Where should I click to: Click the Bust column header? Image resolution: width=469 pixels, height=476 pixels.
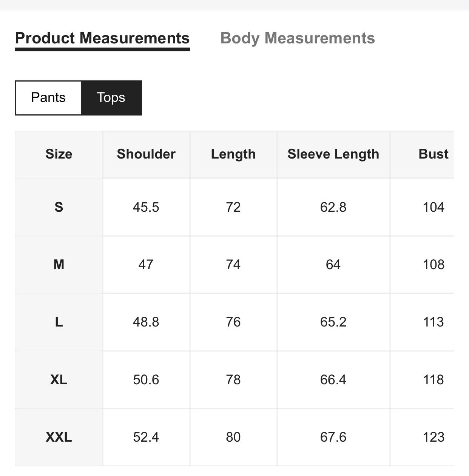433,154
